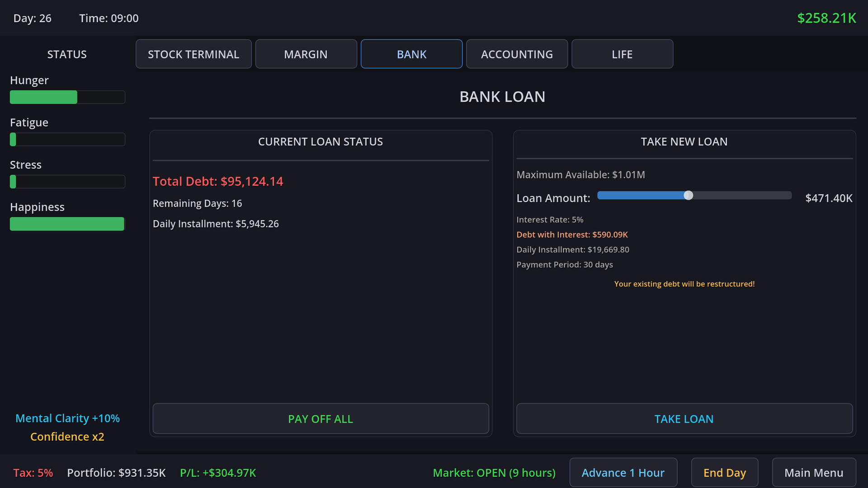Click the Mental Clarity +10% buff
The height and width of the screenshot is (488, 868).
[x=67, y=418]
